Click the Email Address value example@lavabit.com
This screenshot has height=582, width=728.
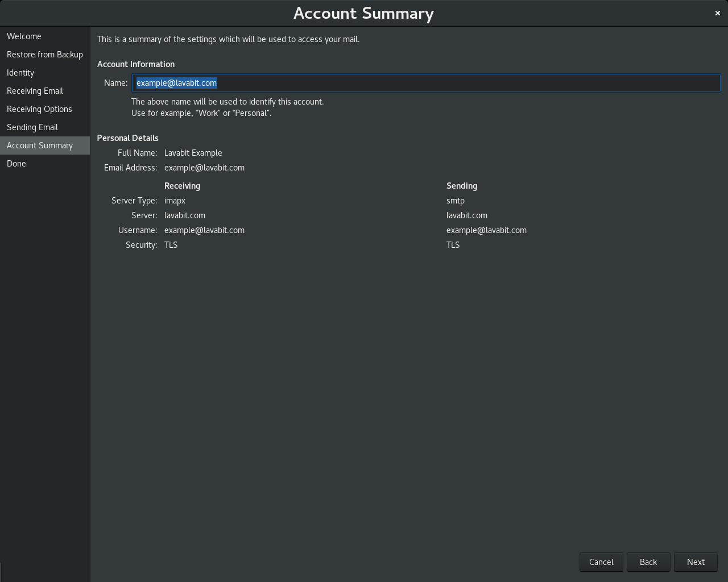204,168
